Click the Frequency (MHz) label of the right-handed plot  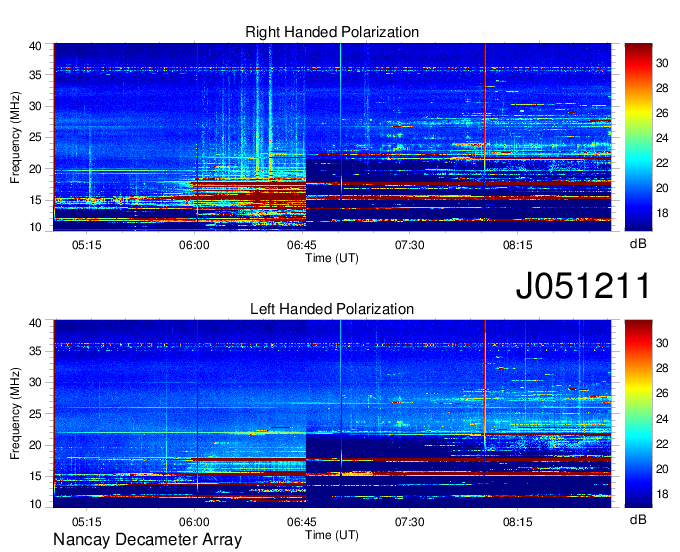[15, 137]
